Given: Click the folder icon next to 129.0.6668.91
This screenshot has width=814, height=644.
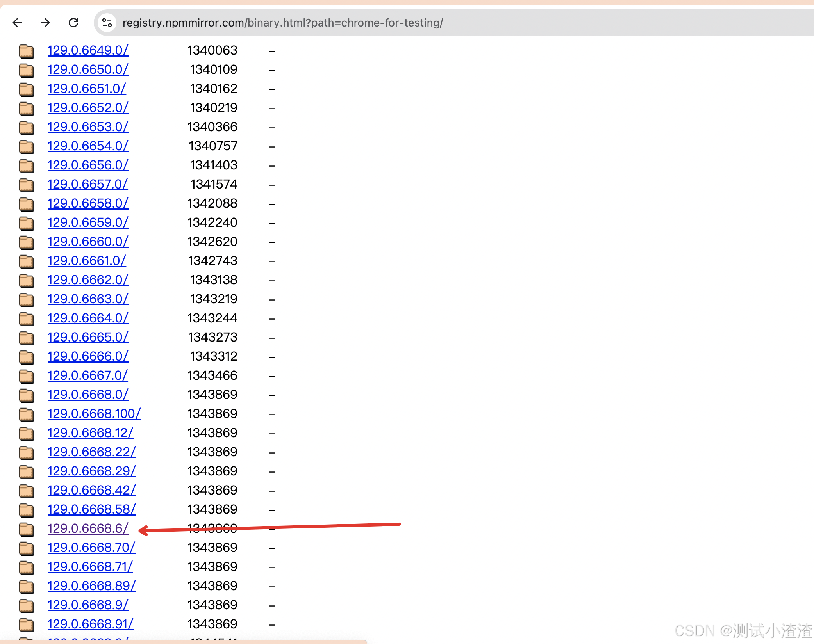Looking at the screenshot, I should [x=26, y=624].
